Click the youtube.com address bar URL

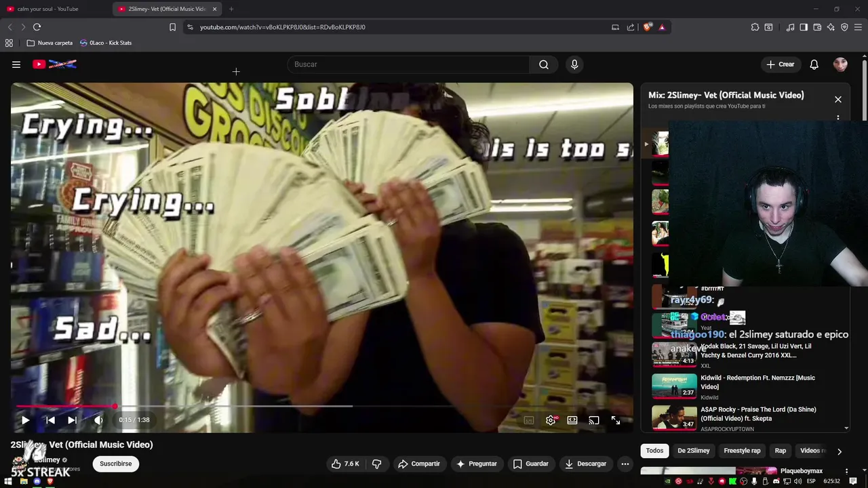(282, 27)
